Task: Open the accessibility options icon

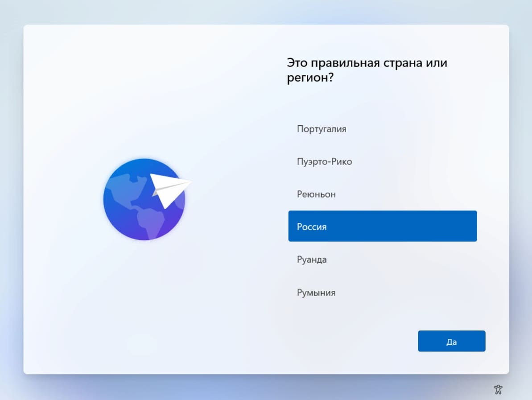Action: pyautogui.click(x=498, y=389)
